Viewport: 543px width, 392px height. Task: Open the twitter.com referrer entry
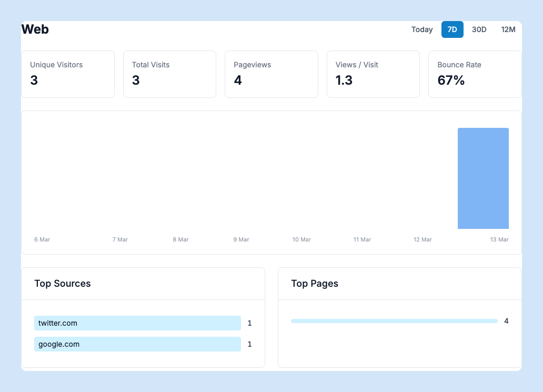[x=137, y=323]
